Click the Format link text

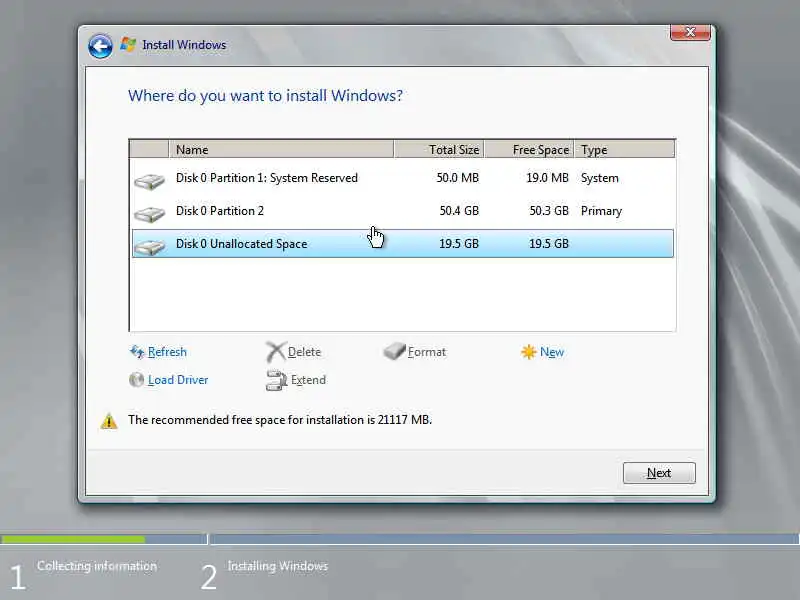(427, 352)
